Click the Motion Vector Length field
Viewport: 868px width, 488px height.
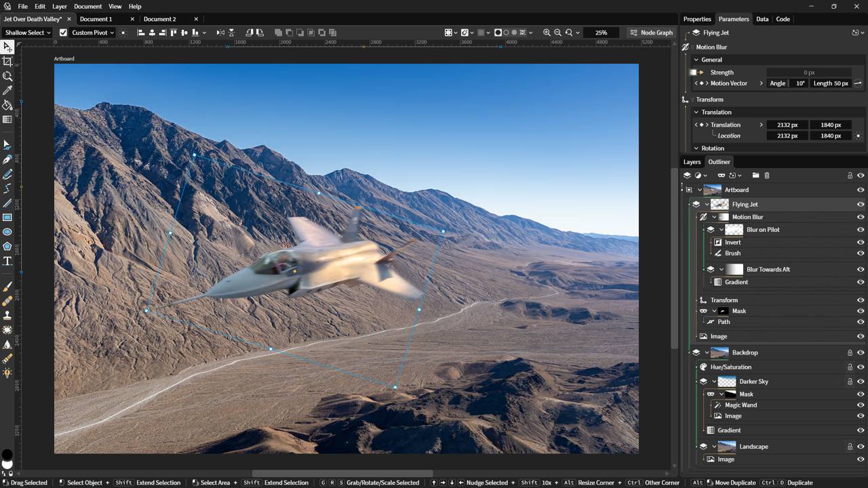tap(831, 83)
